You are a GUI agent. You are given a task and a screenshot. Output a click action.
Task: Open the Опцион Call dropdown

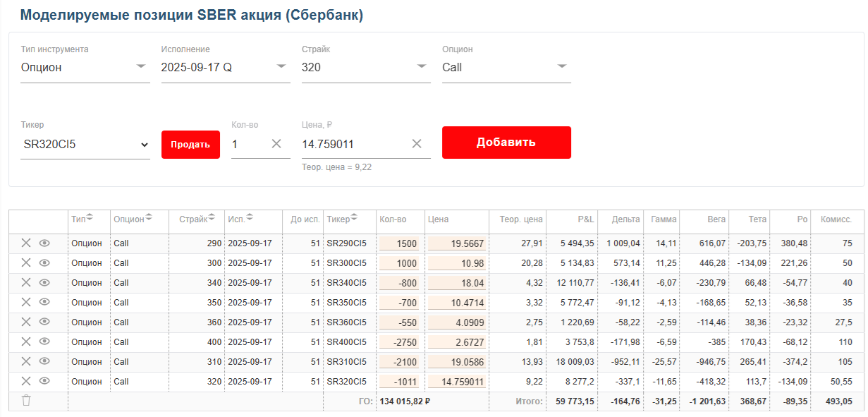click(x=506, y=67)
